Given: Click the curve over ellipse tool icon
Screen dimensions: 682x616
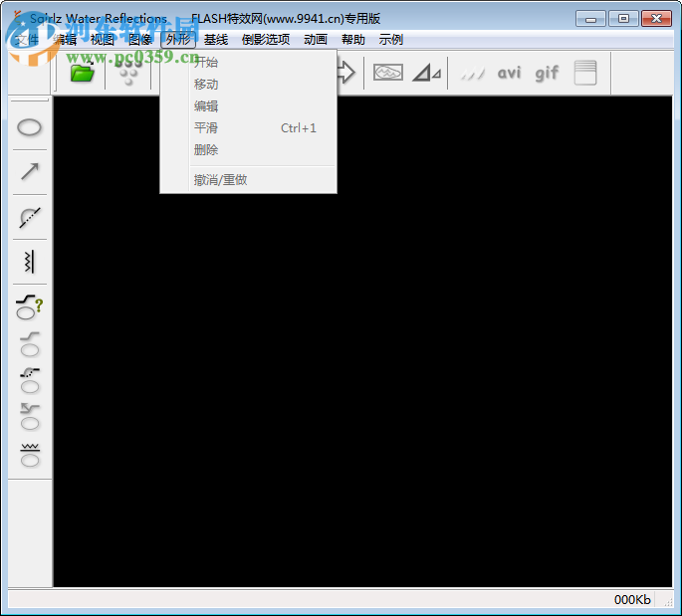Looking at the screenshot, I should pyautogui.click(x=30, y=344).
